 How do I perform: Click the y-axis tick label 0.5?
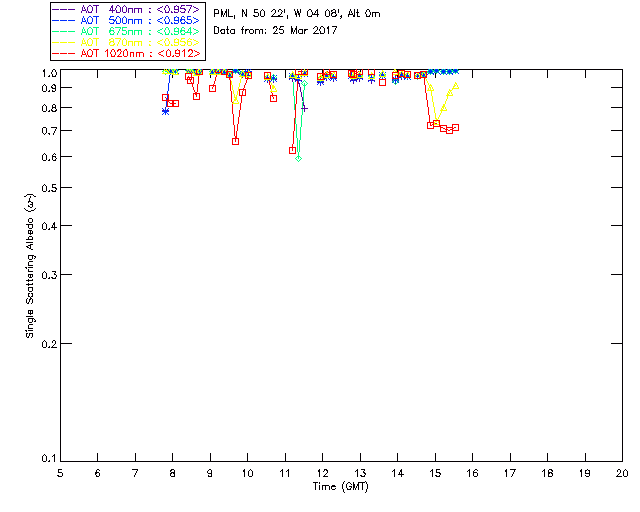tap(49, 188)
